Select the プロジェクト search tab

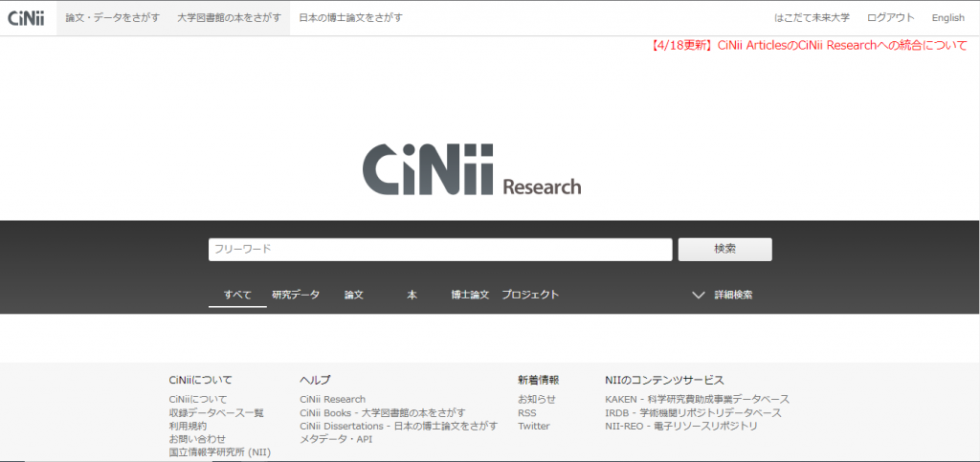click(530, 295)
